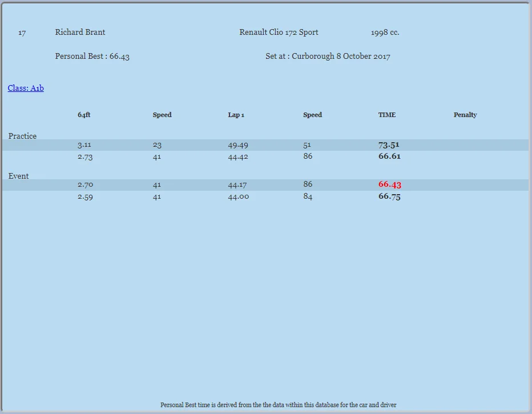Click the 49.49 Lap 1 value

(x=238, y=145)
